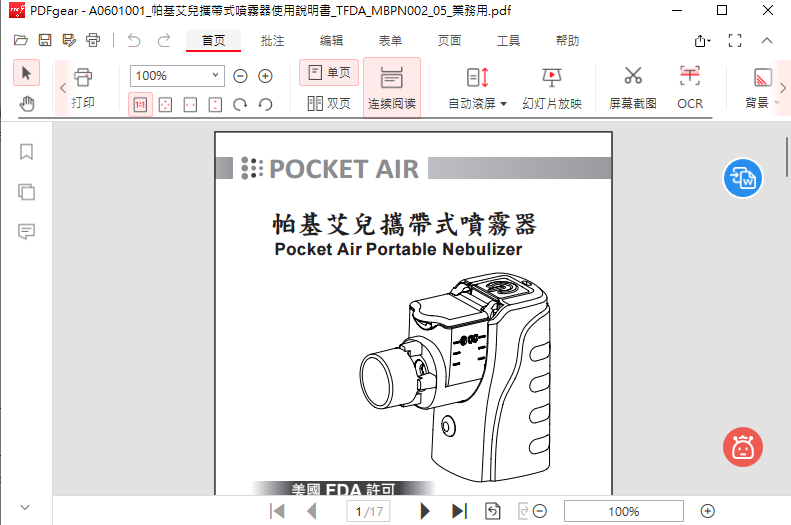Open the red AI chatbot assistant
Image resolution: width=791 pixels, height=525 pixels.
(x=743, y=447)
